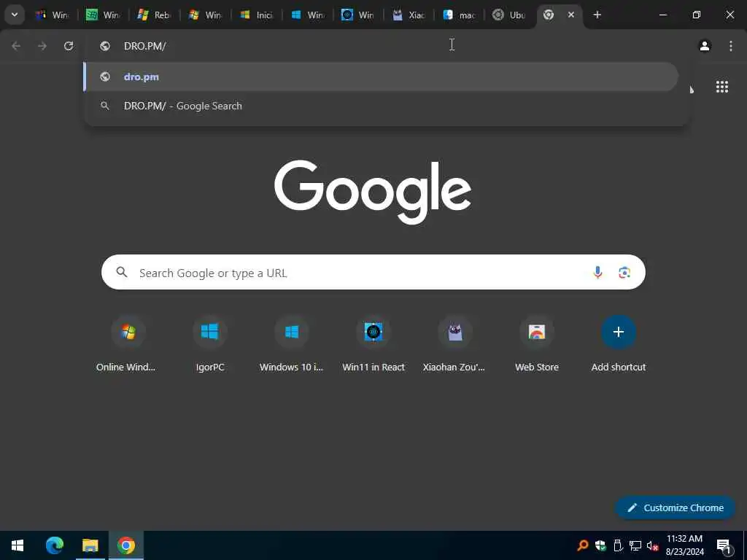The width and height of the screenshot is (747, 560).
Task: Click the Customize Chrome button
Action: tap(675, 507)
